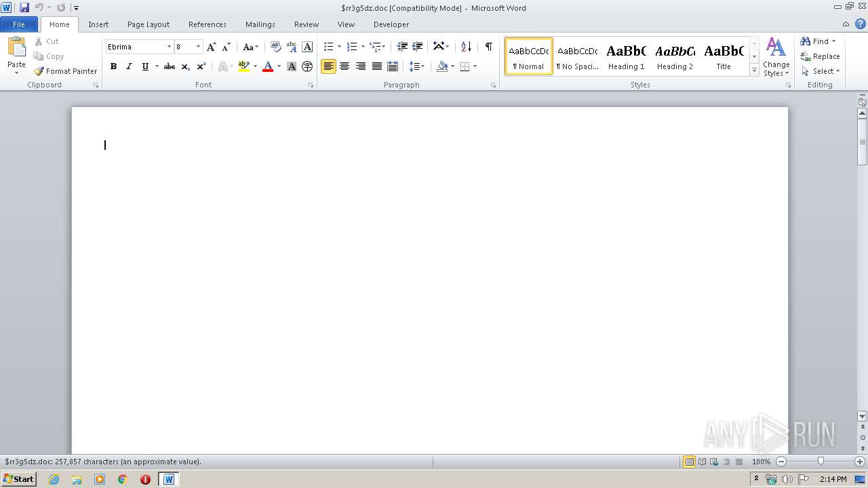Open the font name Ebrima dropdown
This screenshot has width=868, height=488.
pos(169,47)
